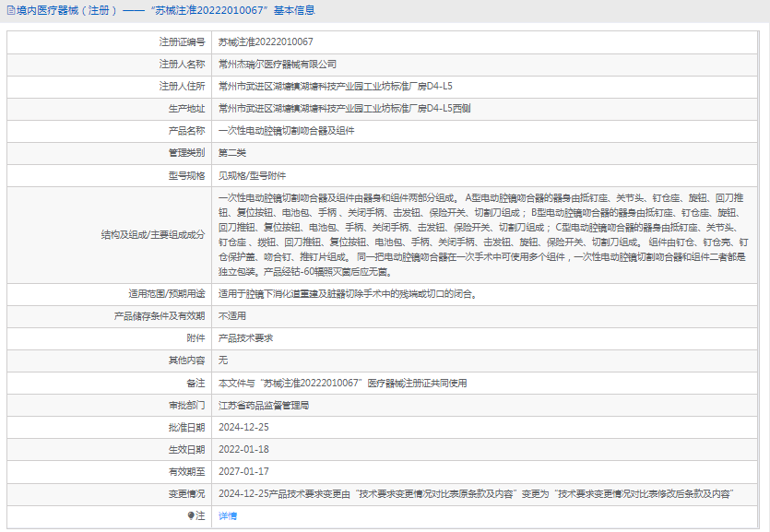770x532 pixels.
Task: Click the 注册人名称 label
Action: [182, 65]
